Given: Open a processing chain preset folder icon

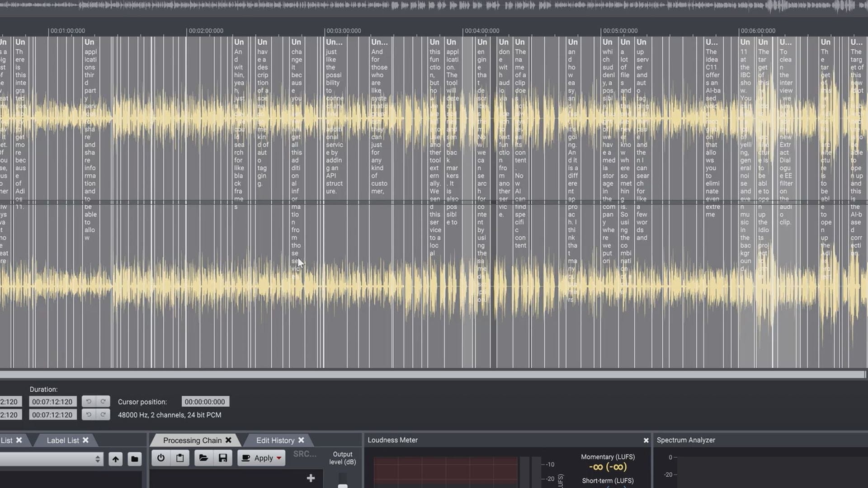Looking at the screenshot, I should click(x=203, y=458).
